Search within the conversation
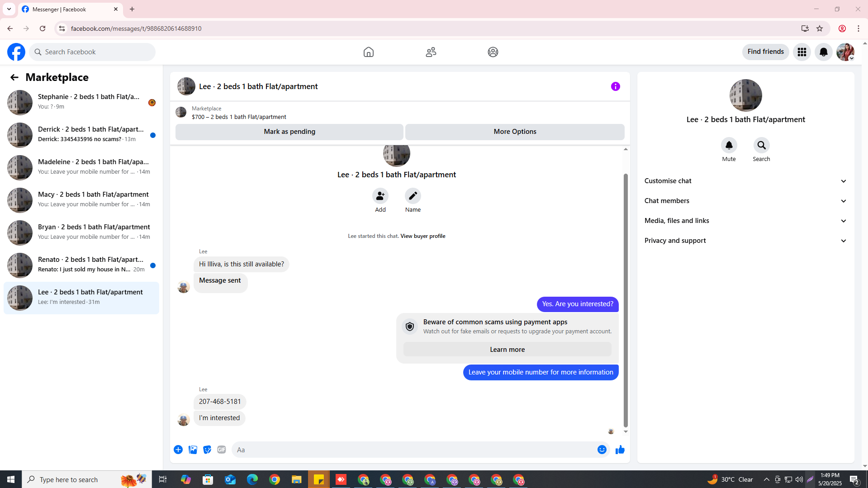 [x=762, y=145]
